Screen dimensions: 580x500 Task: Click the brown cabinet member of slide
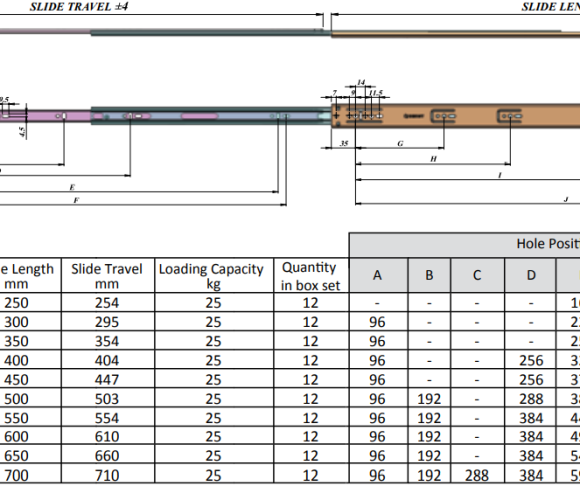pyautogui.click(x=456, y=116)
